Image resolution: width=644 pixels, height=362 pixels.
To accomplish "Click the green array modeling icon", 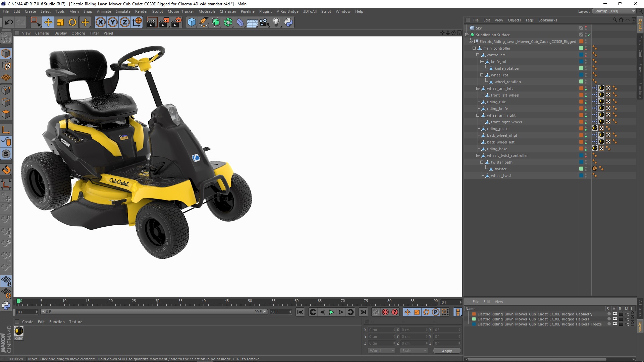I will 228,22.
